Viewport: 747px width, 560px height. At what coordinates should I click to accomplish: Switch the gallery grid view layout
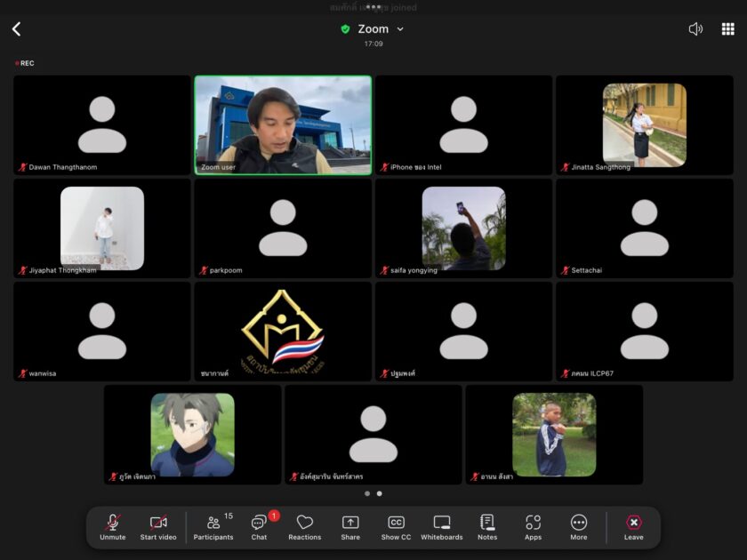pos(727,29)
